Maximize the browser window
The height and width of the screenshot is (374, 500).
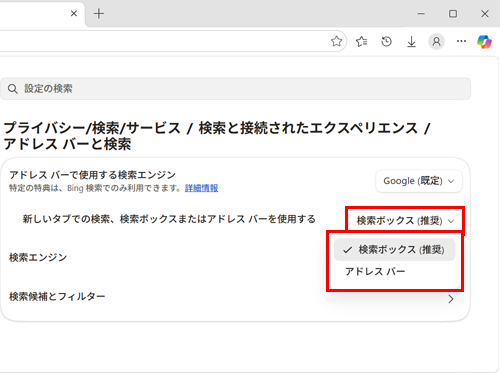click(x=453, y=14)
